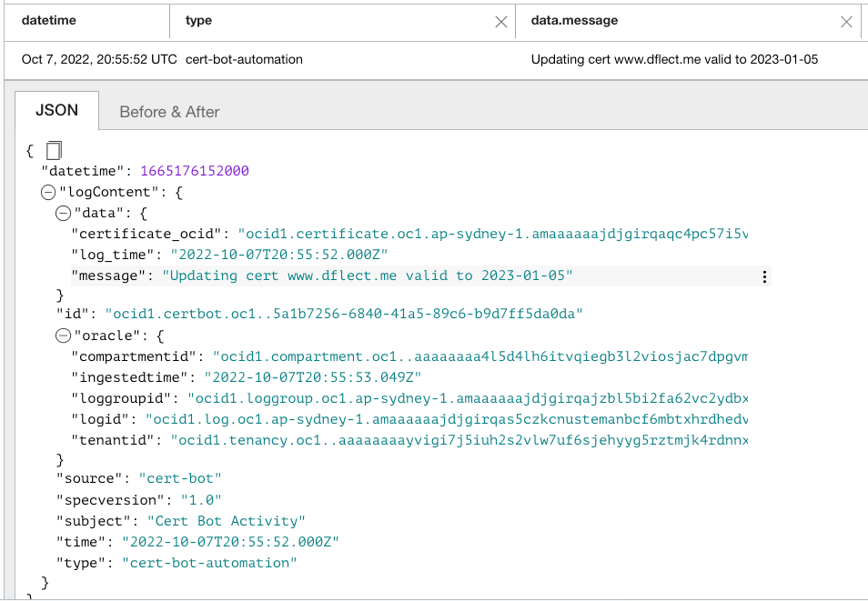Image resolution: width=868 pixels, height=601 pixels.
Task: Click the cert-bot-automation cell in the log row
Action: pos(244,59)
